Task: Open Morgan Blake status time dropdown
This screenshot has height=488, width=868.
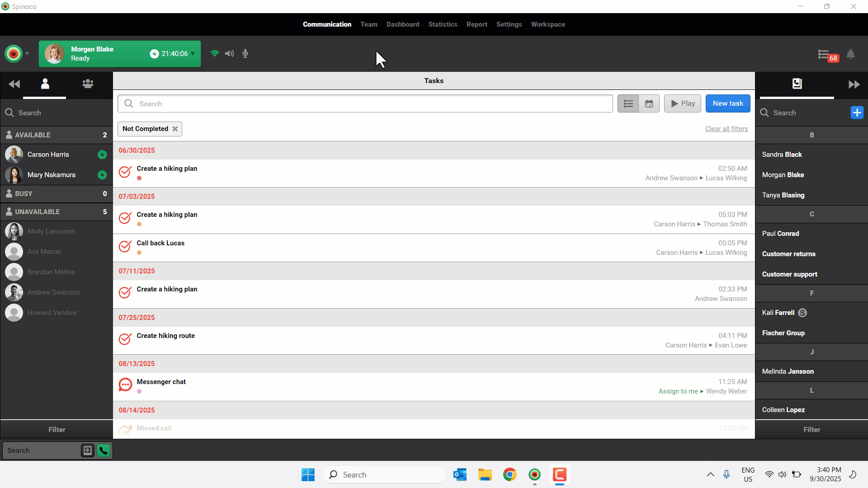Action: pos(193,54)
